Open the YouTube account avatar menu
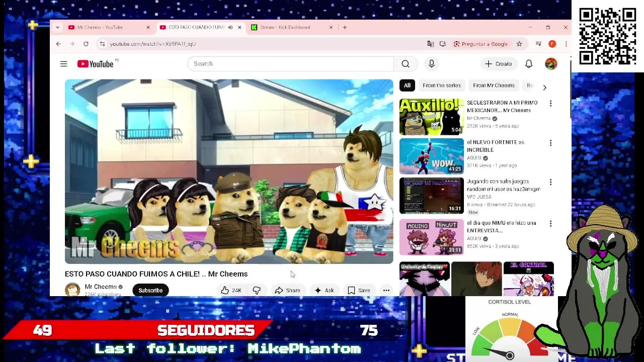Viewport: 644px width, 362px height. [x=551, y=64]
